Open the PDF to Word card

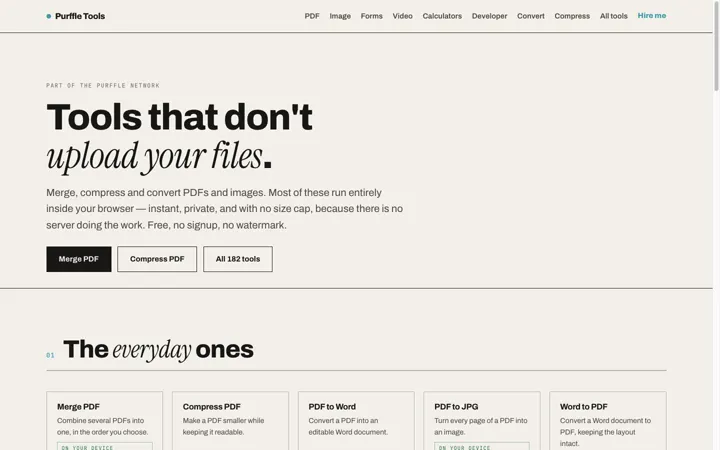[x=356, y=421]
